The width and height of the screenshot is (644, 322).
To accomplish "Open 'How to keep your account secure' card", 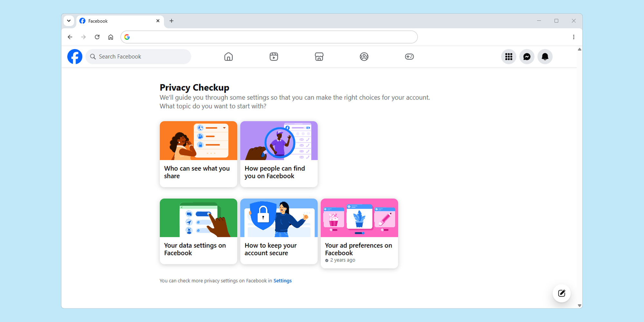I will click(x=279, y=231).
